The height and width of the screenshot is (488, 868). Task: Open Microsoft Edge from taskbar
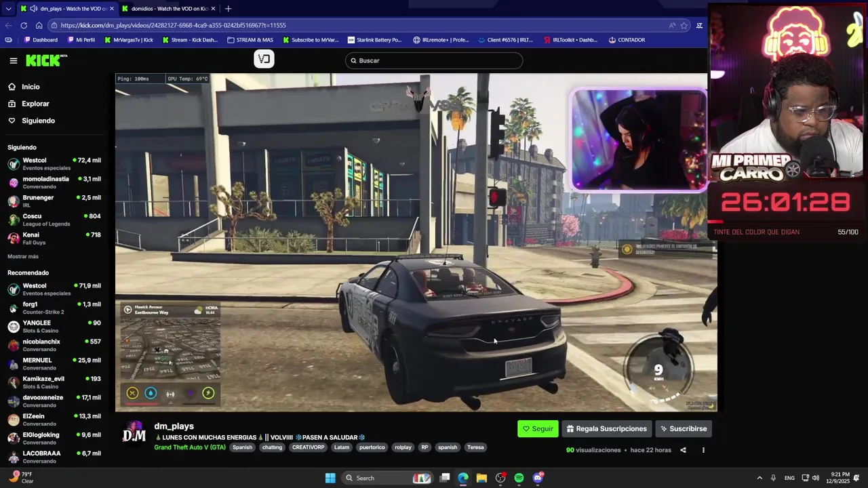(x=463, y=478)
